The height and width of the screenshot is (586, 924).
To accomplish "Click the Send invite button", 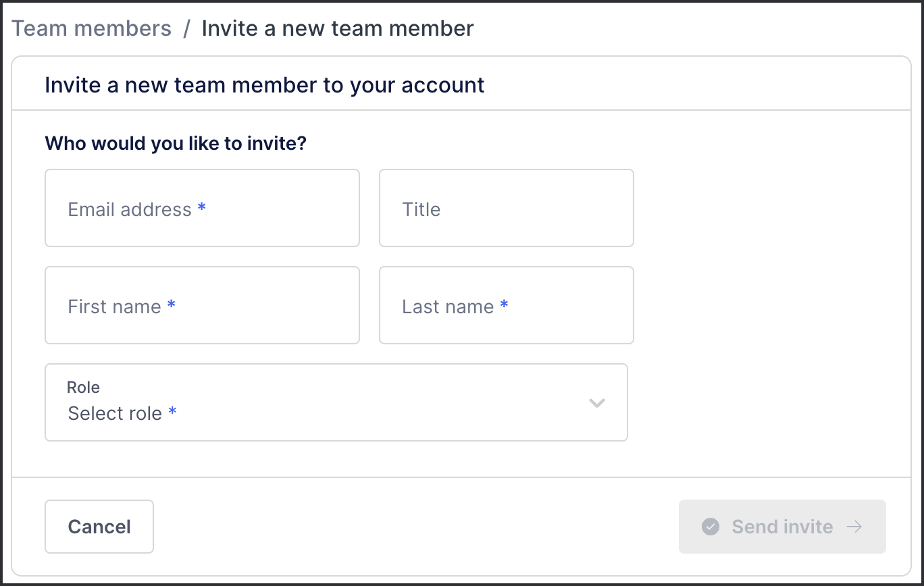I will [x=782, y=527].
